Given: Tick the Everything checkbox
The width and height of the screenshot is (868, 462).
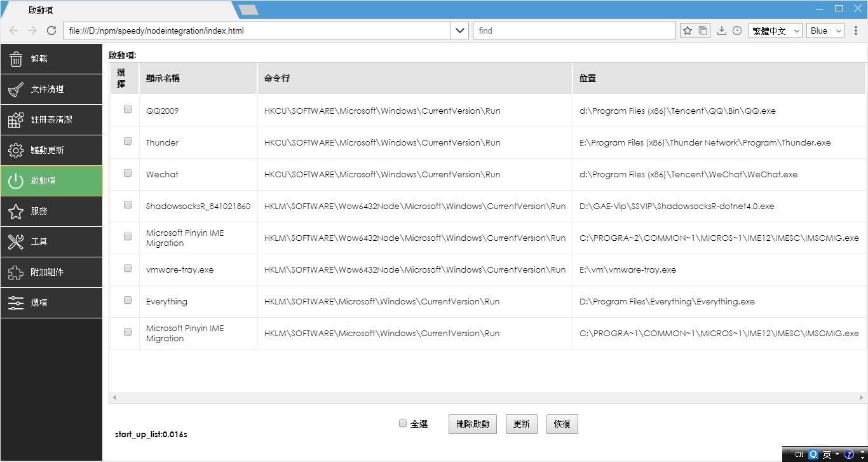Looking at the screenshot, I should pos(128,300).
